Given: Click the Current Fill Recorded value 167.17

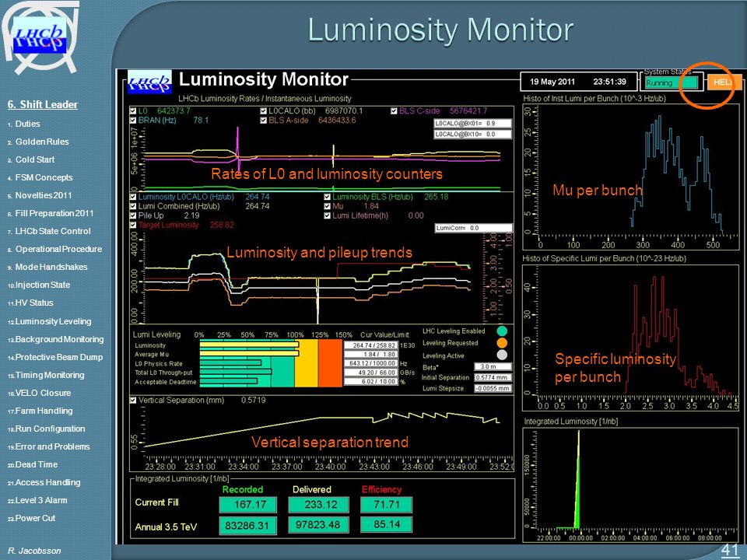Looking at the screenshot, I should [250, 504].
